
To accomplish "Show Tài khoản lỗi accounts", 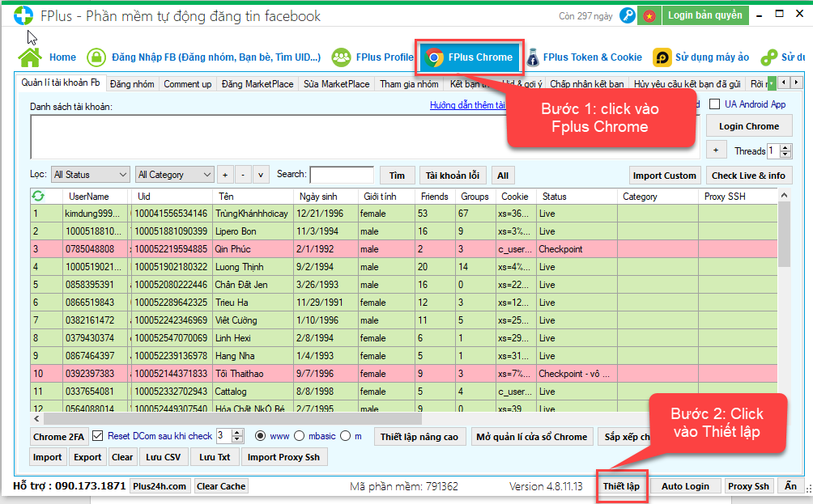I will click(x=452, y=176).
